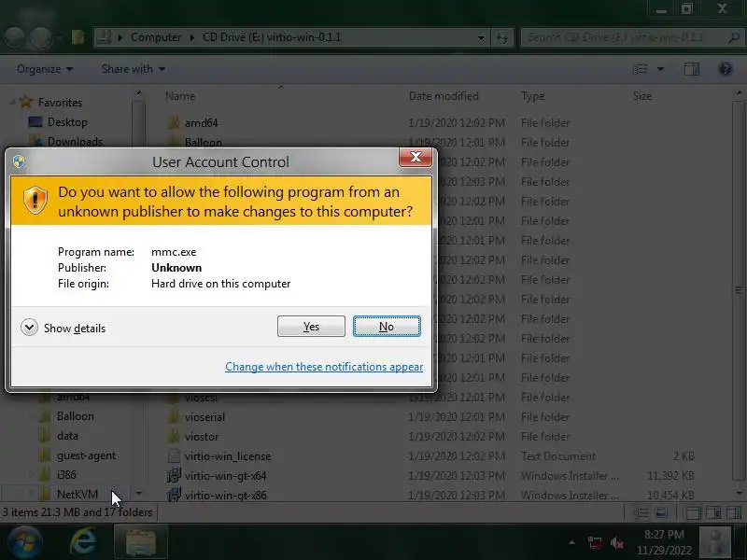Click the Name column header
Screen dimensions: 747x560
pyautogui.click(x=180, y=96)
